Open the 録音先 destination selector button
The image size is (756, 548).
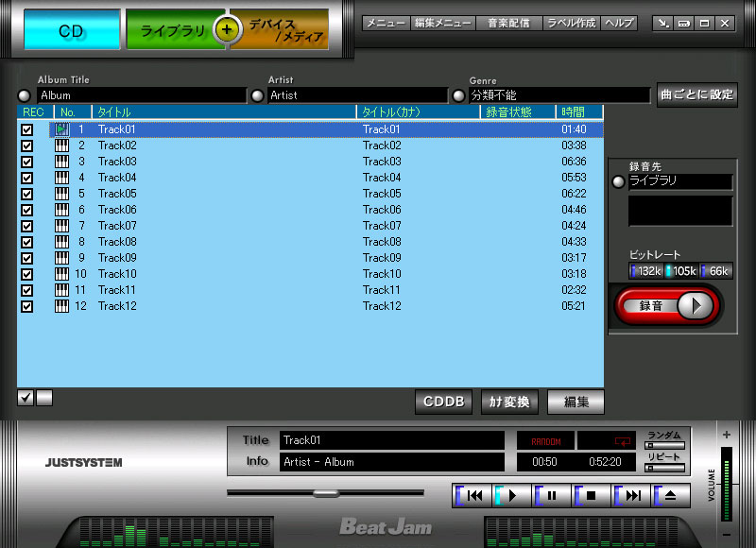[618, 181]
